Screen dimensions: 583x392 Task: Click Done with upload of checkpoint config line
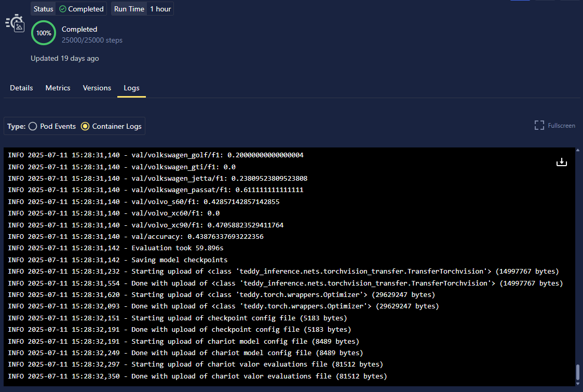[180, 330]
